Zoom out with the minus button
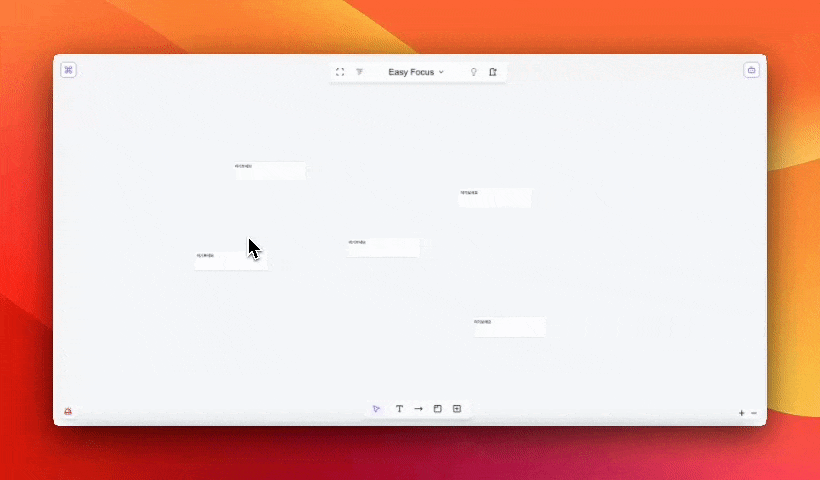Viewport: 820px width, 480px height. click(x=754, y=413)
